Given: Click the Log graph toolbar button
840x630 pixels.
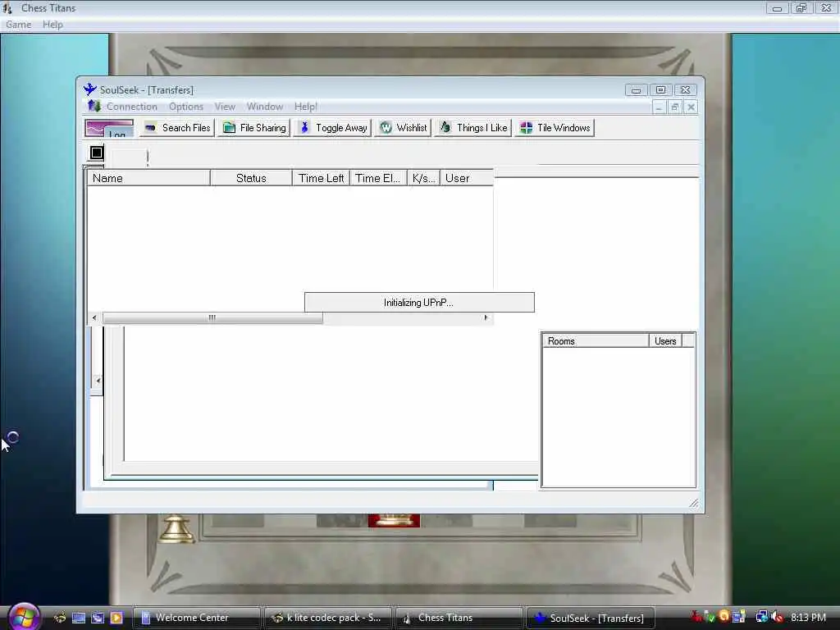Looking at the screenshot, I should pos(109,129).
